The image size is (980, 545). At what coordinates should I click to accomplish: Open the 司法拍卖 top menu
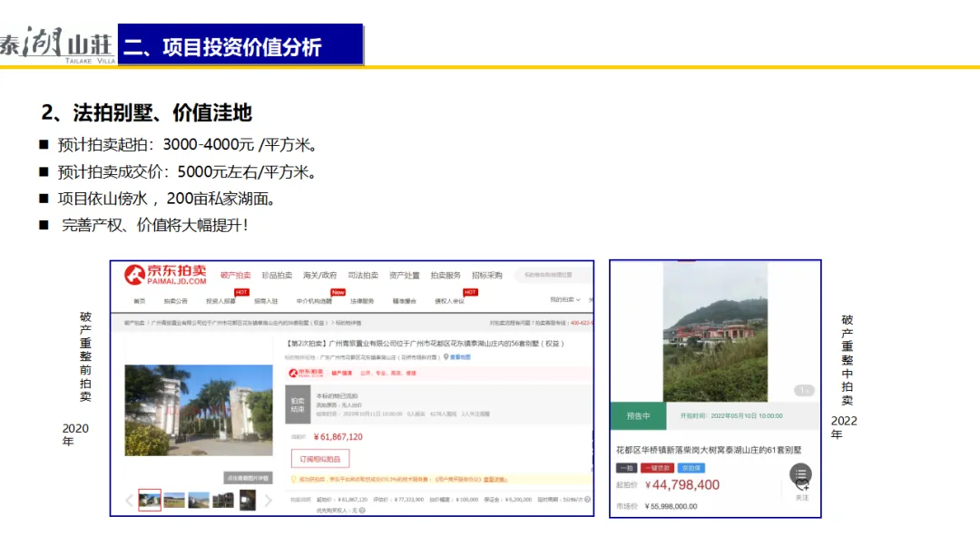pos(363,276)
